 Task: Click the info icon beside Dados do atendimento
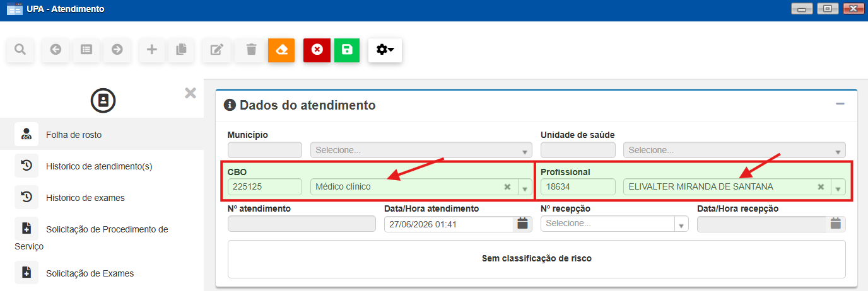[x=230, y=105]
